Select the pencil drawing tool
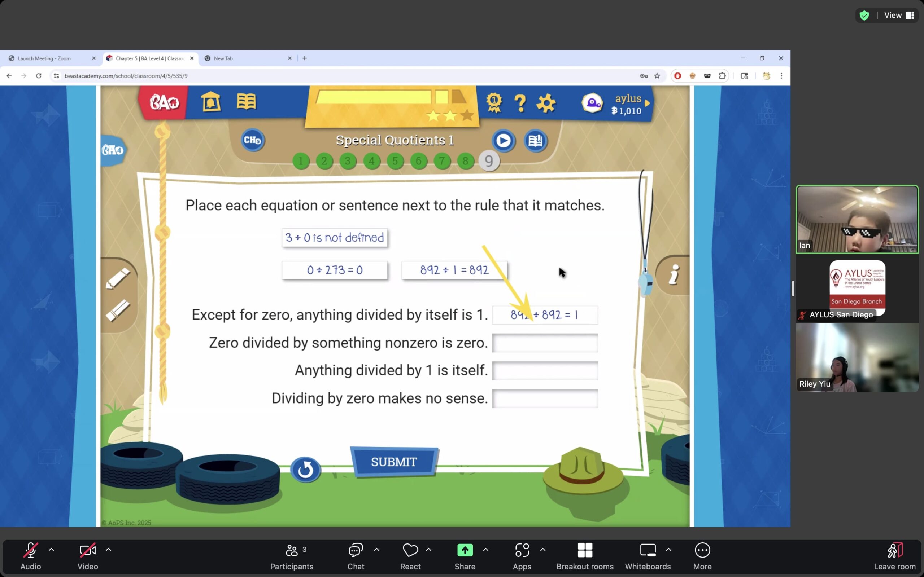This screenshot has width=924, height=577. point(118,278)
